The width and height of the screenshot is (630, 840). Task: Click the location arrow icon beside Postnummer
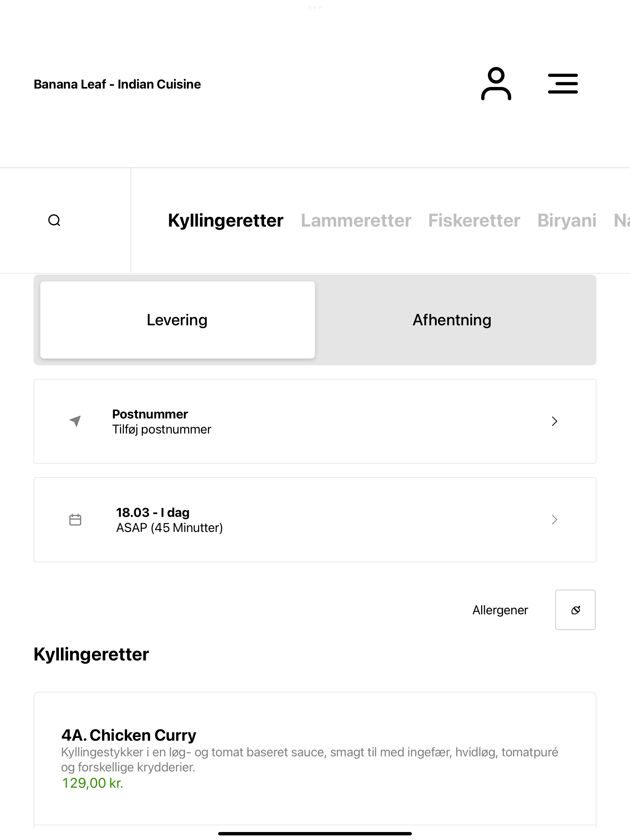(x=75, y=421)
